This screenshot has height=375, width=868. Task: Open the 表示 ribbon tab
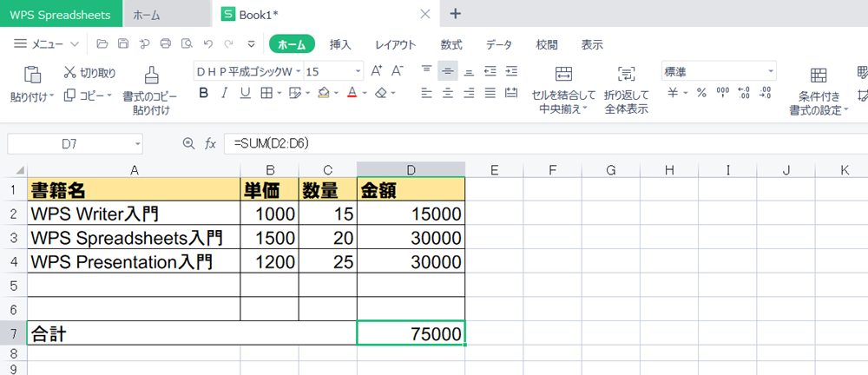pos(592,45)
